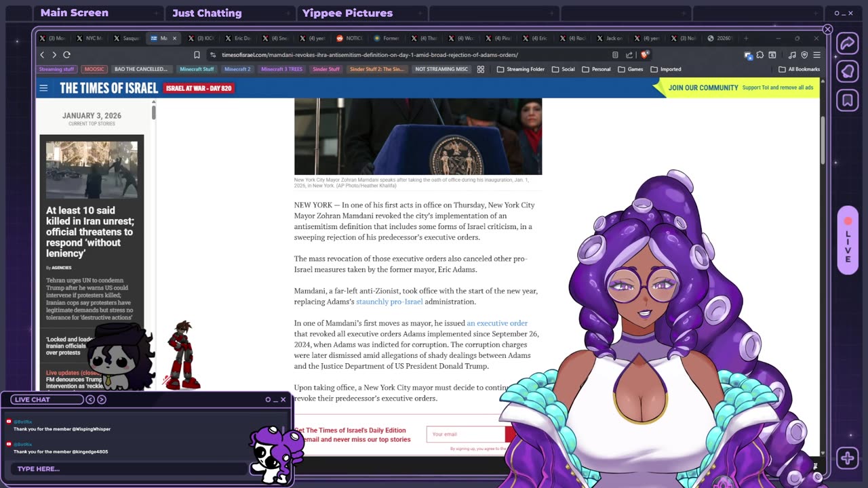
Task: Click the pentagon icon on right overlay
Action: pos(848,72)
